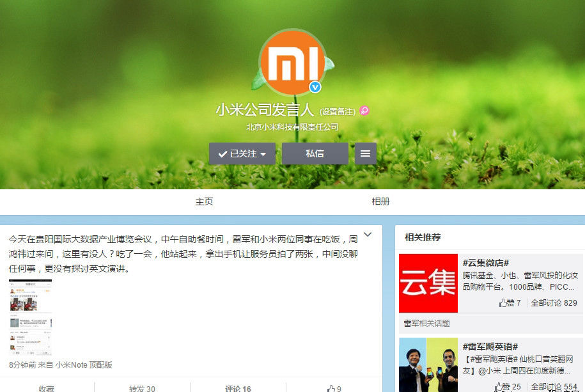The width and height of the screenshot is (585, 392).
Task: Click the checkmark on 已关注 button
Action: coord(222,153)
